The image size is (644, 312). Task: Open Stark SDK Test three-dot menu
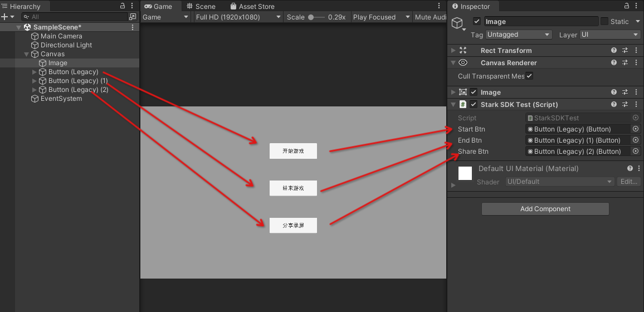[x=636, y=105]
